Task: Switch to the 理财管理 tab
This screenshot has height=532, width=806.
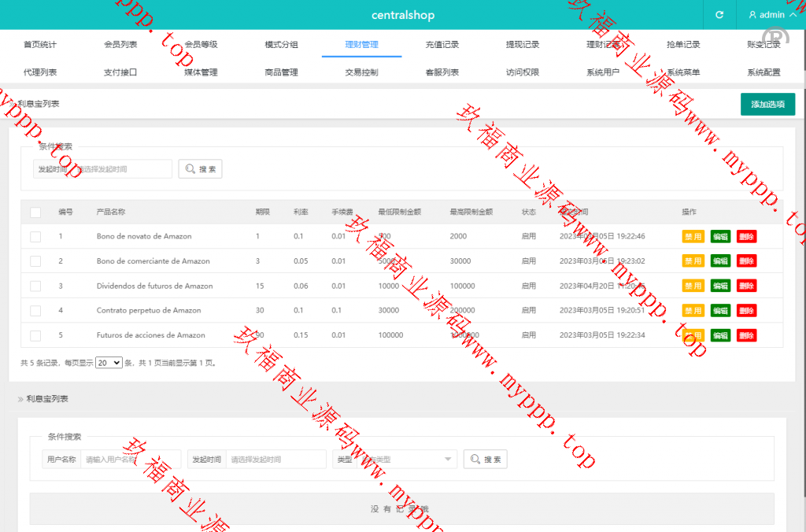Action: tap(361, 45)
